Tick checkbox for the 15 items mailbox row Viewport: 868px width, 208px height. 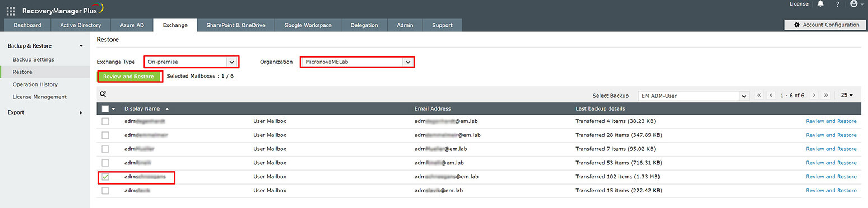(x=105, y=191)
